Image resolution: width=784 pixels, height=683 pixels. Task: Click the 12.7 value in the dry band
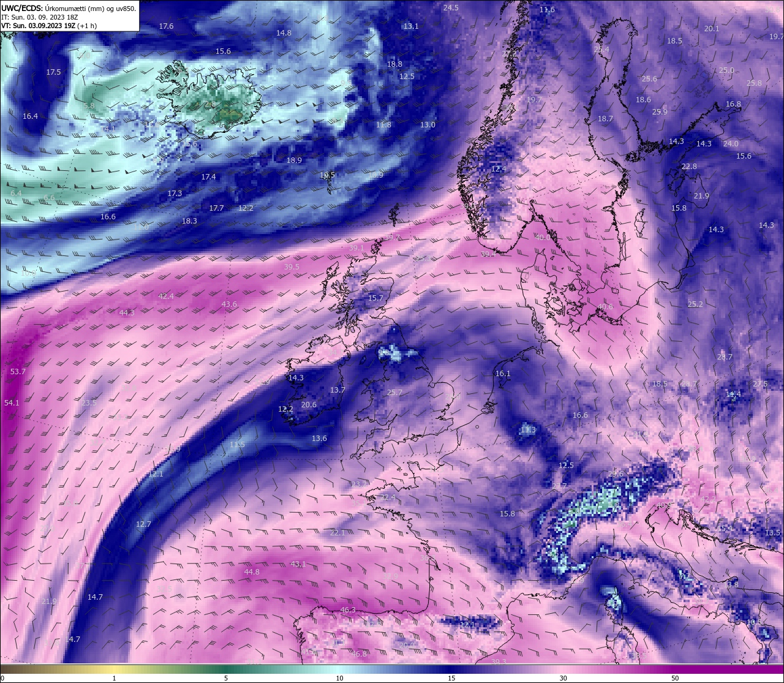point(143,524)
